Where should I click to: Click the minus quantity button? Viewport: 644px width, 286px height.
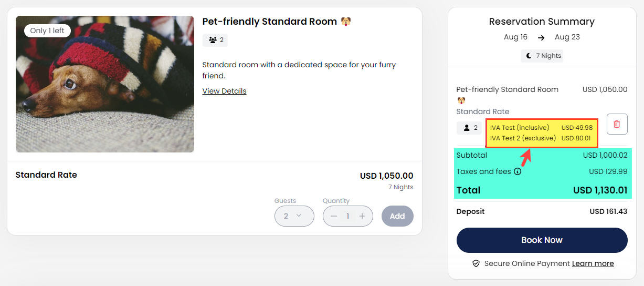[x=334, y=216]
